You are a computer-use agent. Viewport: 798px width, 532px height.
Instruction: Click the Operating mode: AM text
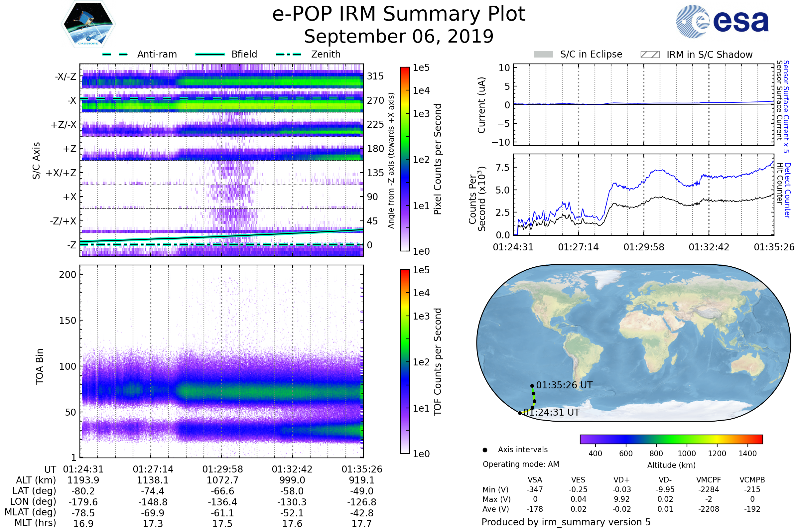521,464
